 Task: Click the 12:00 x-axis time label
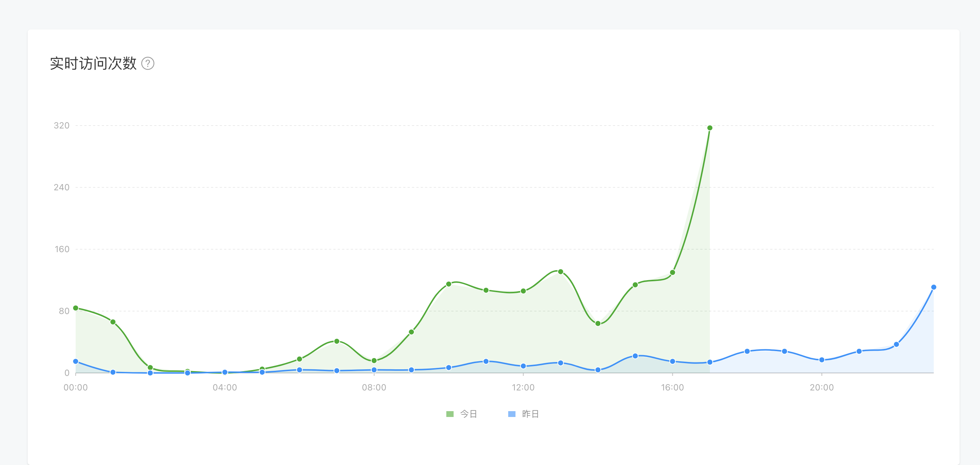pos(523,387)
